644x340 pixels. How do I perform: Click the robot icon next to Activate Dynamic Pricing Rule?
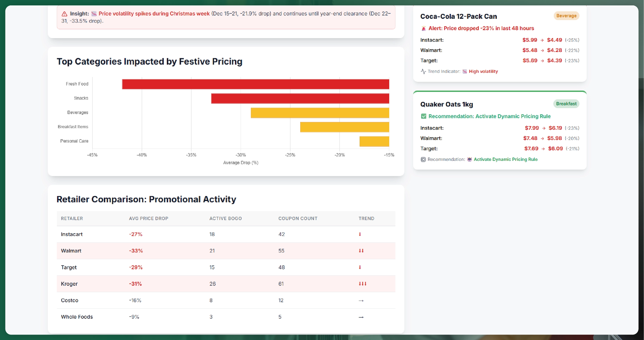coord(470,159)
